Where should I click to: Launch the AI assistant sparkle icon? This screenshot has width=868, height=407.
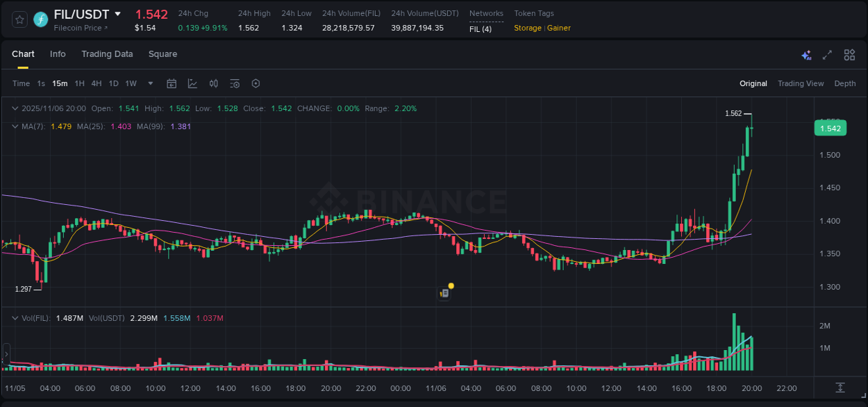pyautogui.click(x=806, y=54)
